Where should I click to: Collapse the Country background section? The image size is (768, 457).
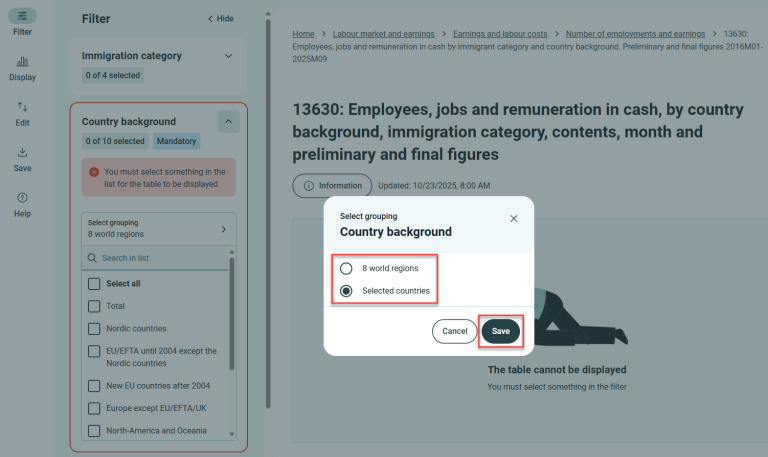point(228,121)
